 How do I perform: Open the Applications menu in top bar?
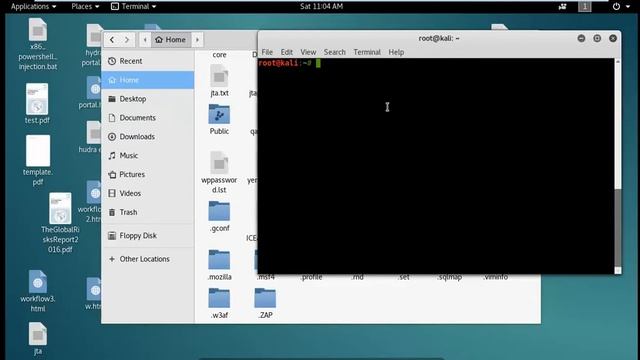(33, 7)
